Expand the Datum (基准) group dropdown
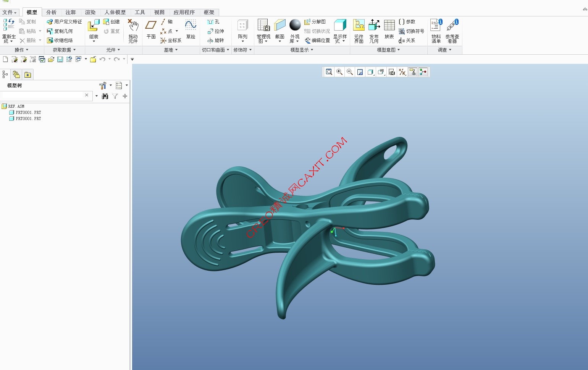Screen dimensions: 588x370 (171, 50)
